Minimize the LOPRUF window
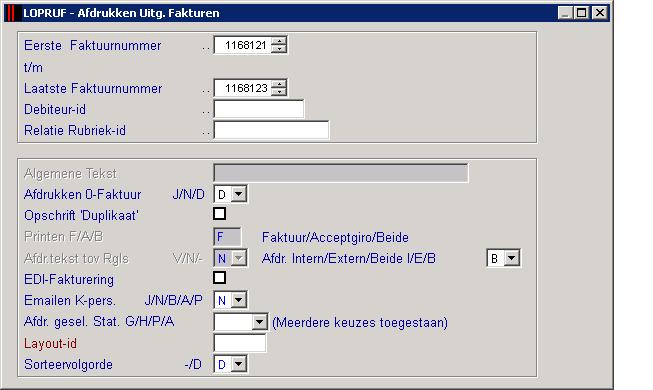The height and width of the screenshot is (390, 653). pos(565,13)
